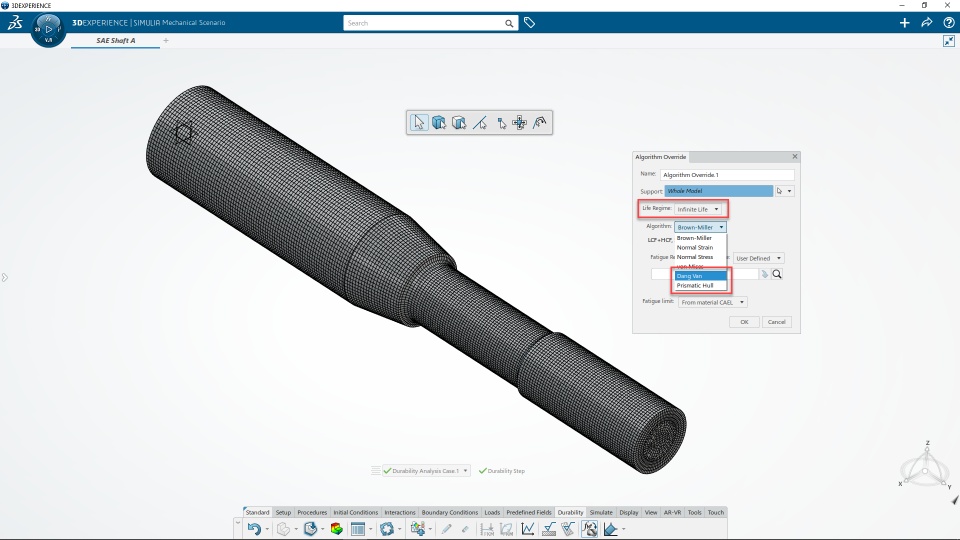Open the Procedures tab
960x540 pixels.
[x=312, y=512]
